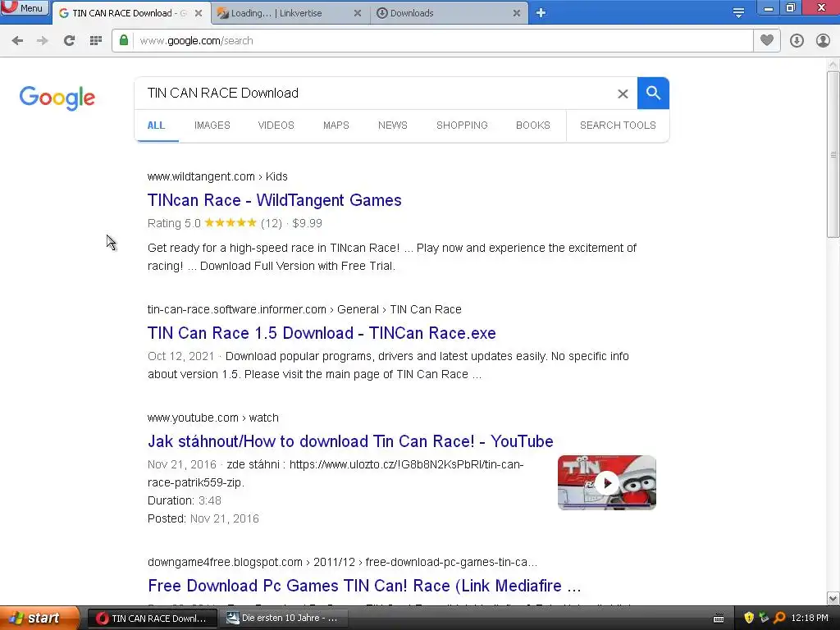The height and width of the screenshot is (630, 840).
Task: Switch to NEWS results
Action: [393, 126]
